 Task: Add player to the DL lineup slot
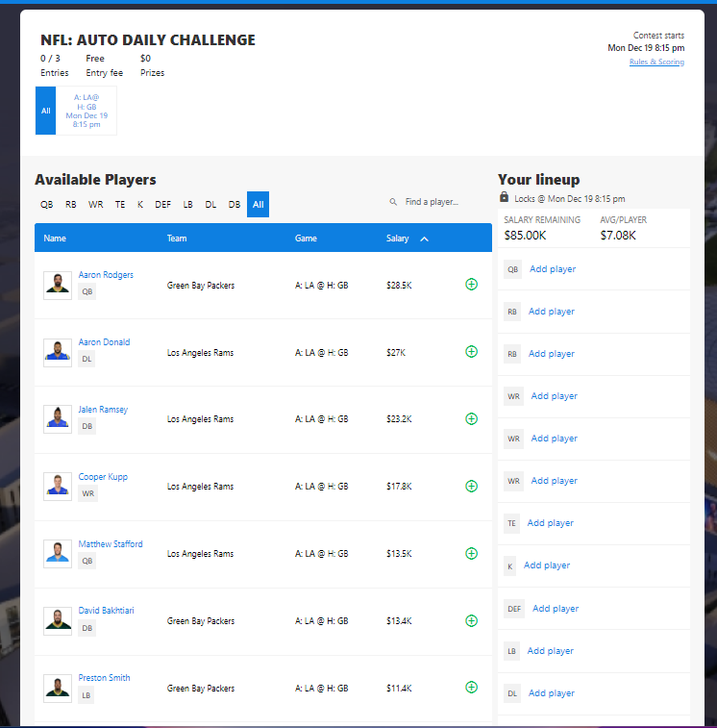point(552,693)
